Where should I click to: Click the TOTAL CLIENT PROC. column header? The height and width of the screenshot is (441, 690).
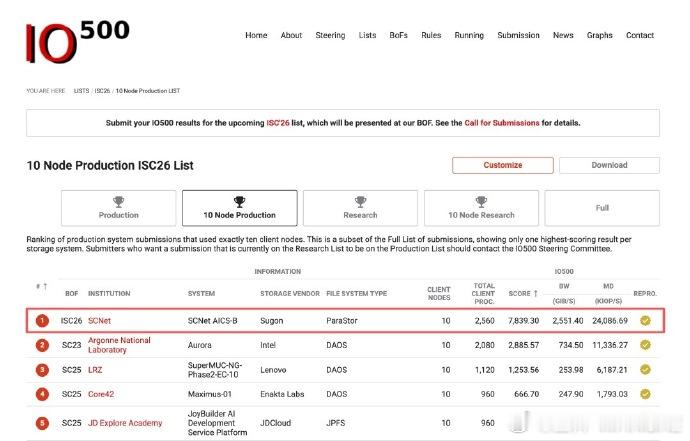(x=484, y=294)
